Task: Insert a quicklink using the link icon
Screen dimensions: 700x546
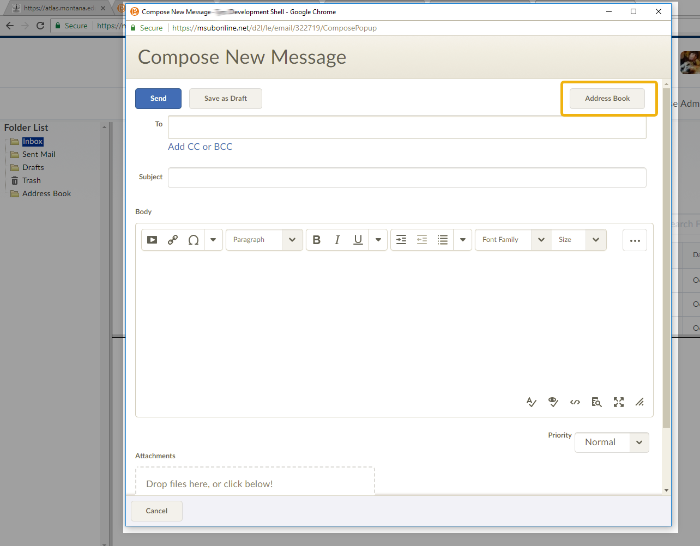Action: point(173,240)
